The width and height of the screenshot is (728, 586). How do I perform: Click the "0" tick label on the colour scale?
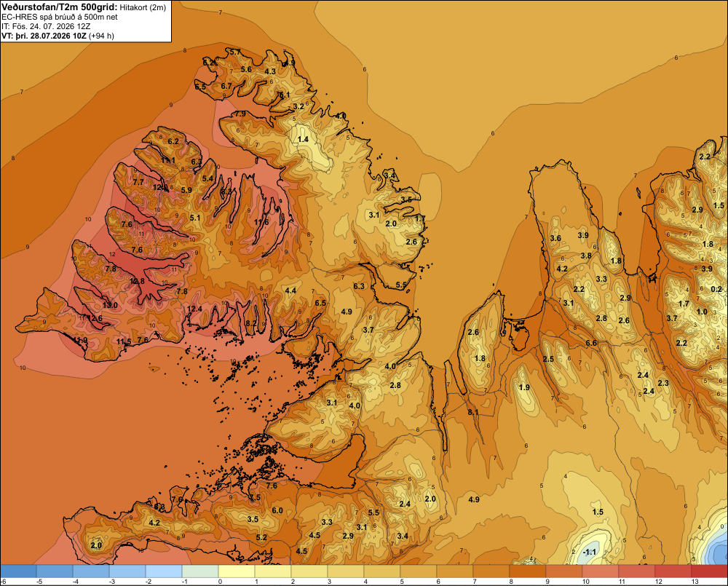pos(220,582)
